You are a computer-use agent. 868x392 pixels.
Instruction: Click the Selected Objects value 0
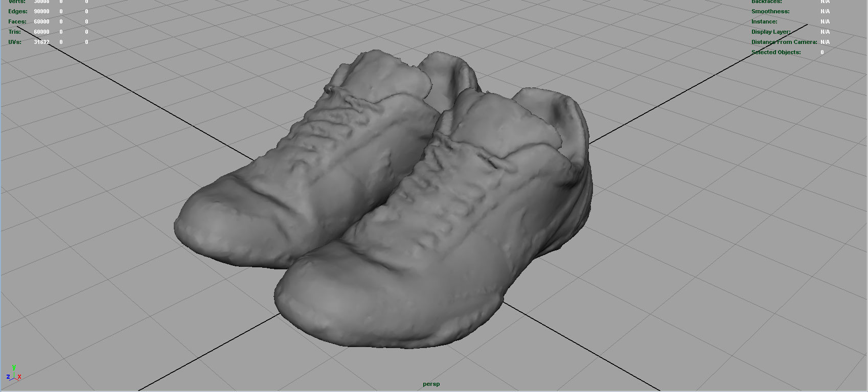coord(822,52)
